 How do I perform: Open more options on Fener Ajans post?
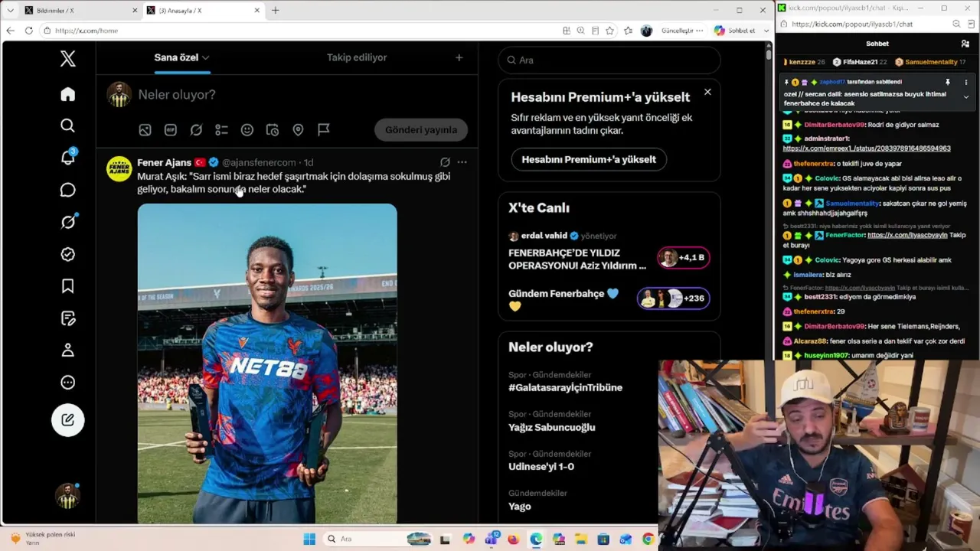(462, 162)
